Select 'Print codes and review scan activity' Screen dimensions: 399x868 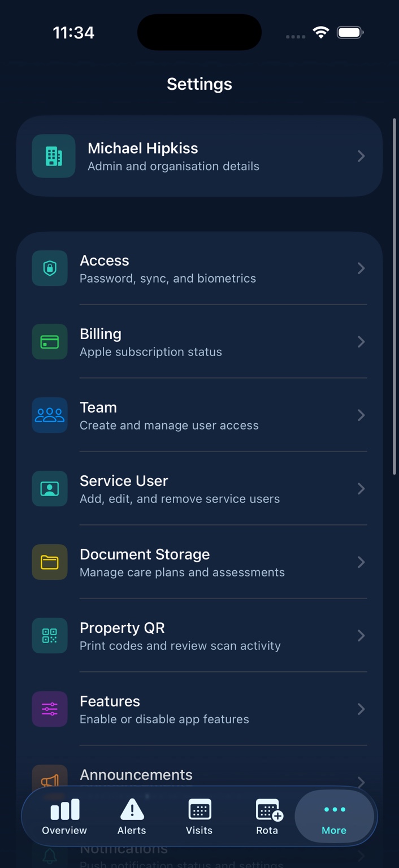(180, 645)
